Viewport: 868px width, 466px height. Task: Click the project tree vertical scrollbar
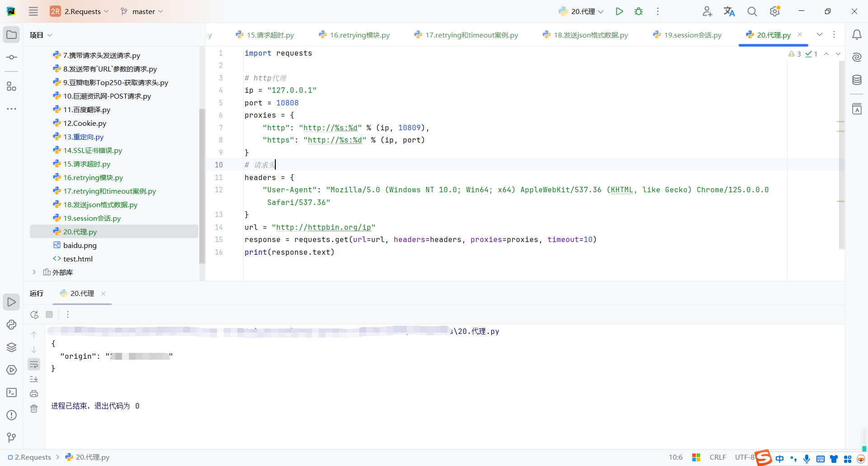[x=202, y=185]
